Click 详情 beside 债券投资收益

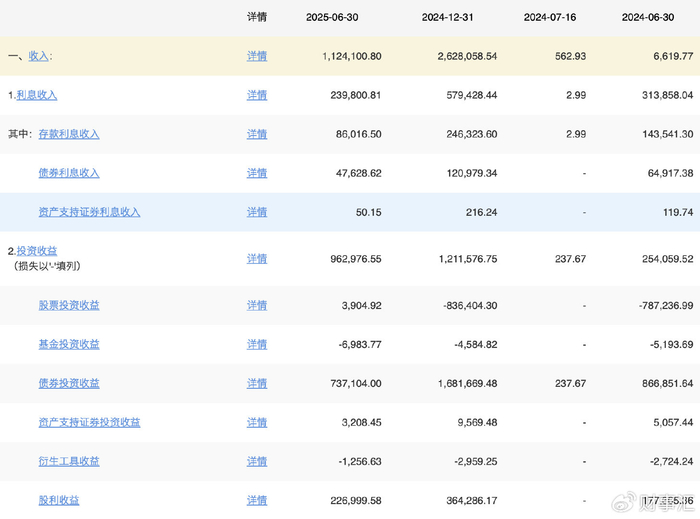pyautogui.click(x=257, y=383)
